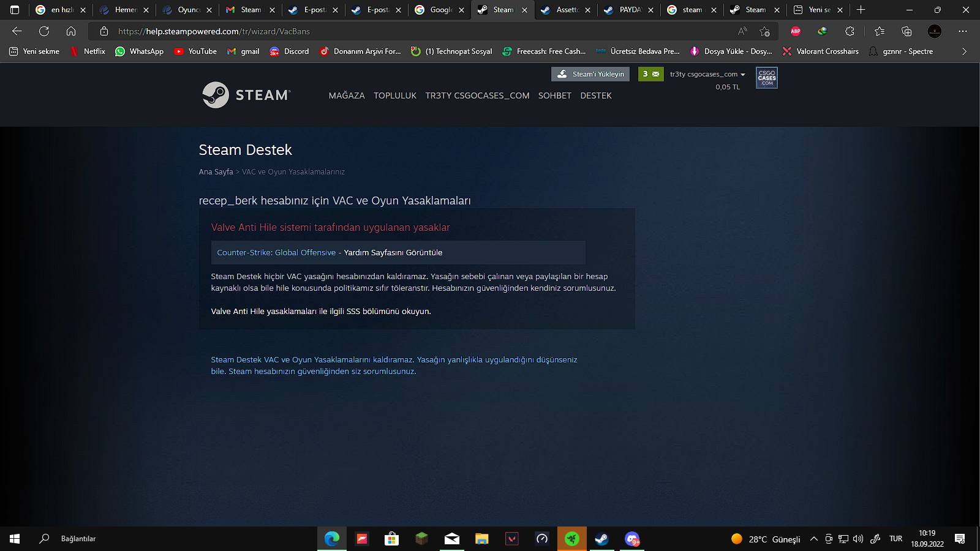The image size is (980, 551).
Task: Open the CSGOCases profile avatar
Action: tap(766, 78)
